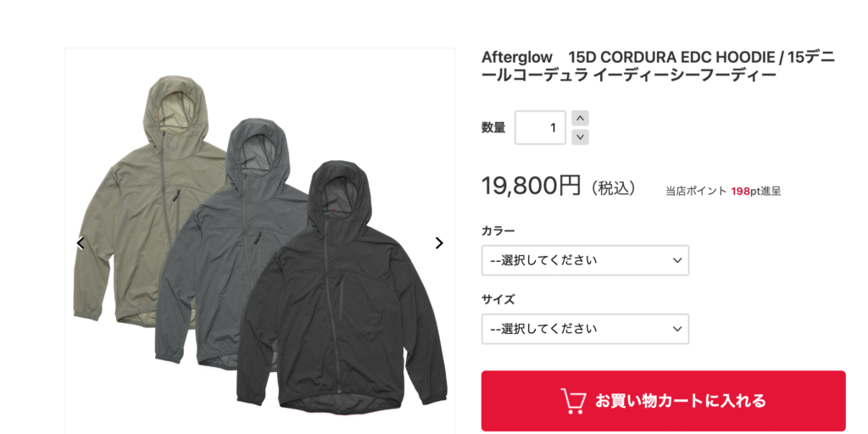Open the カラー selection dropdown
868x434 pixels.
[585, 260]
